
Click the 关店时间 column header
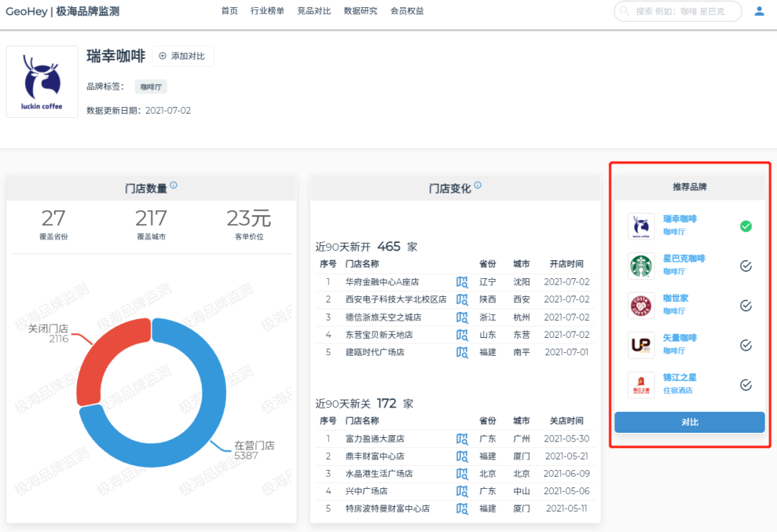pyautogui.click(x=566, y=421)
